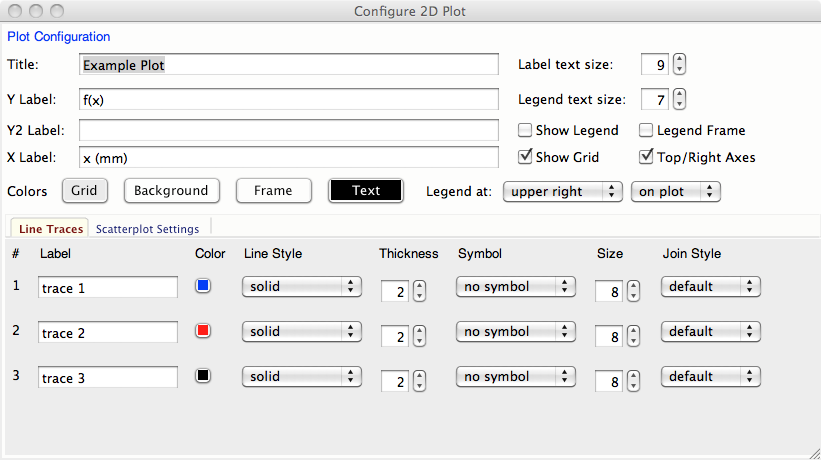Screen dimensions: 821x460
Task: Open Line Style dropdown for trace 1
Action: coord(301,287)
